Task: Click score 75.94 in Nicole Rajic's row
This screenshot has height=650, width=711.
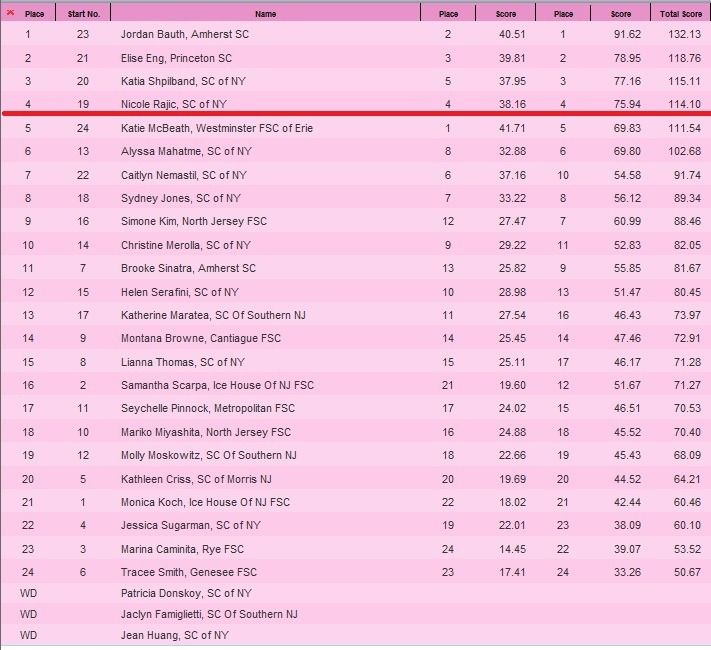Action: point(627,104)
